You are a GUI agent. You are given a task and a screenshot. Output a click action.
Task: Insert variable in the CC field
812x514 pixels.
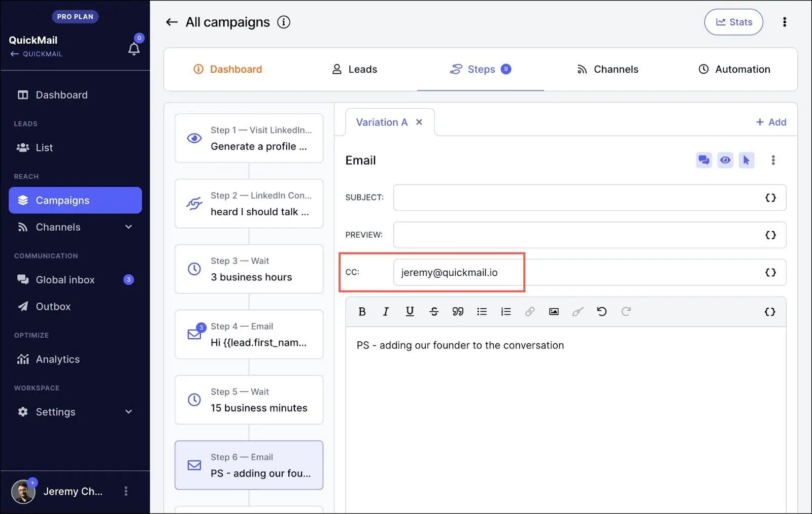(770, 272)
